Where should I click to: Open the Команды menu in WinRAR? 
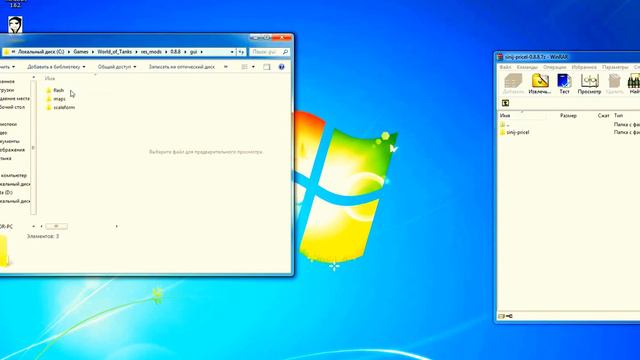527,67
